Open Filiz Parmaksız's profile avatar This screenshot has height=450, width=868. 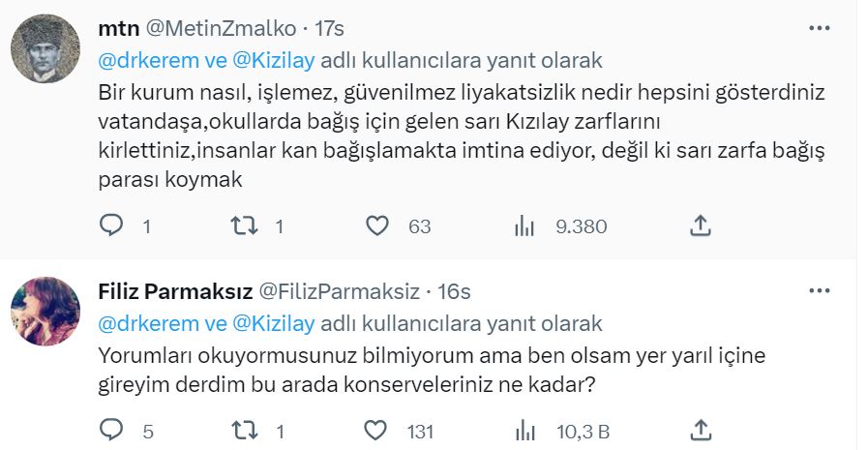pos(45,311)
